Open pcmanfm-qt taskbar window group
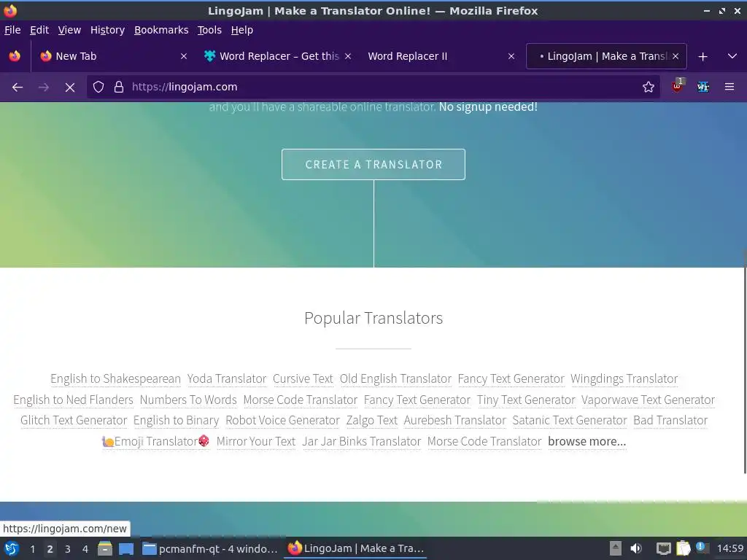The image size is (747, 560). click(x=210, y=549)
